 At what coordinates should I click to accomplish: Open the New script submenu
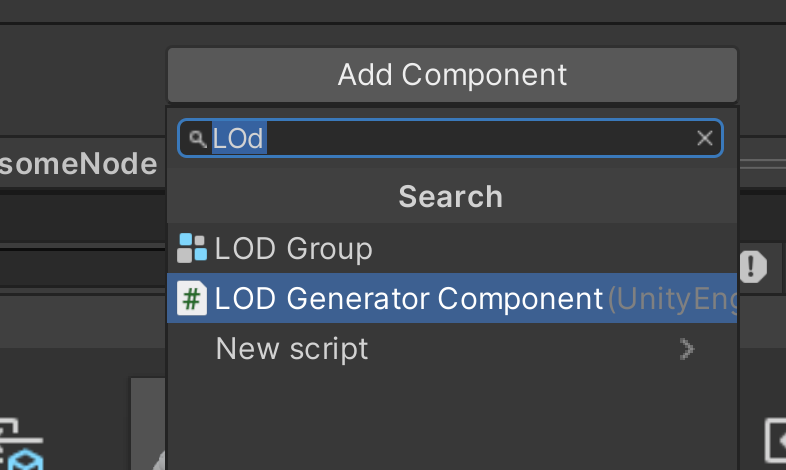[292, 349]
